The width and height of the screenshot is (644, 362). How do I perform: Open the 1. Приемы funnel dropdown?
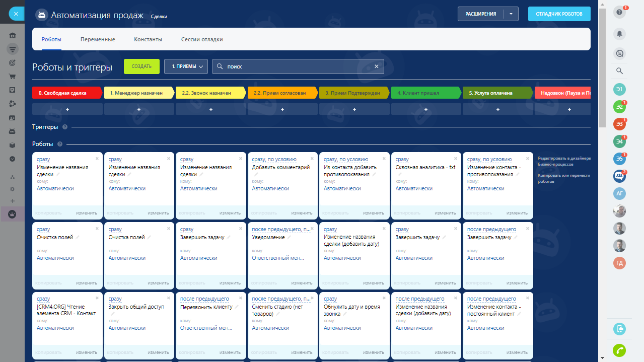pyautogui.click(x=186, y=66)
